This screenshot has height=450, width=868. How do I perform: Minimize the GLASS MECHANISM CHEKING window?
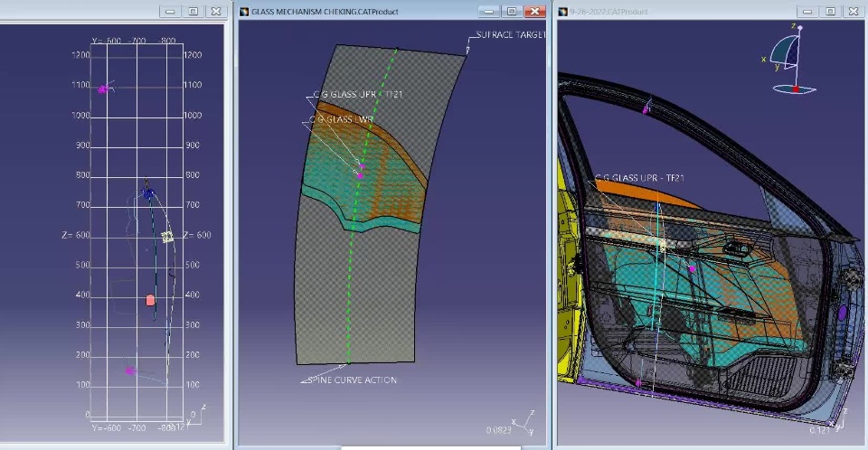488,11
